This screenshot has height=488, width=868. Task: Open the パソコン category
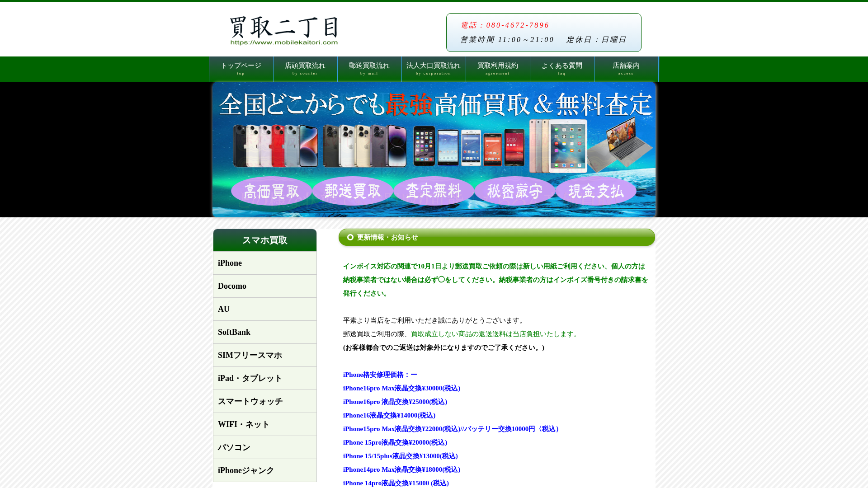tap(265, 447)
